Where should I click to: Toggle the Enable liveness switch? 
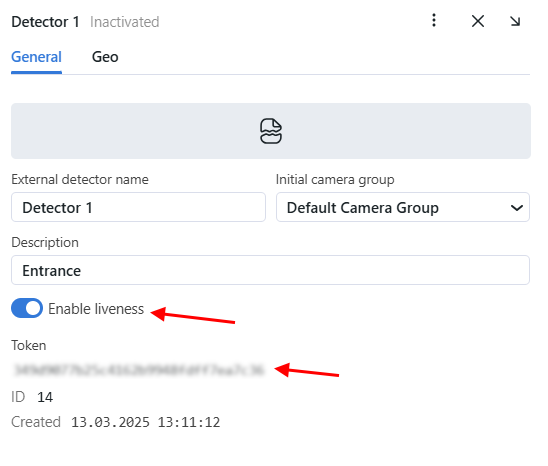[27, 308]
